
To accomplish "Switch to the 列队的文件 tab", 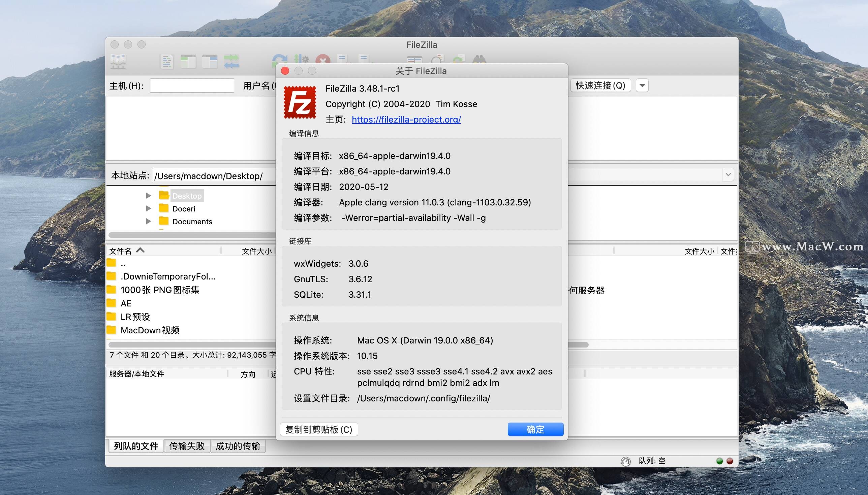I will pyautogui.click(x=136, y=446).
